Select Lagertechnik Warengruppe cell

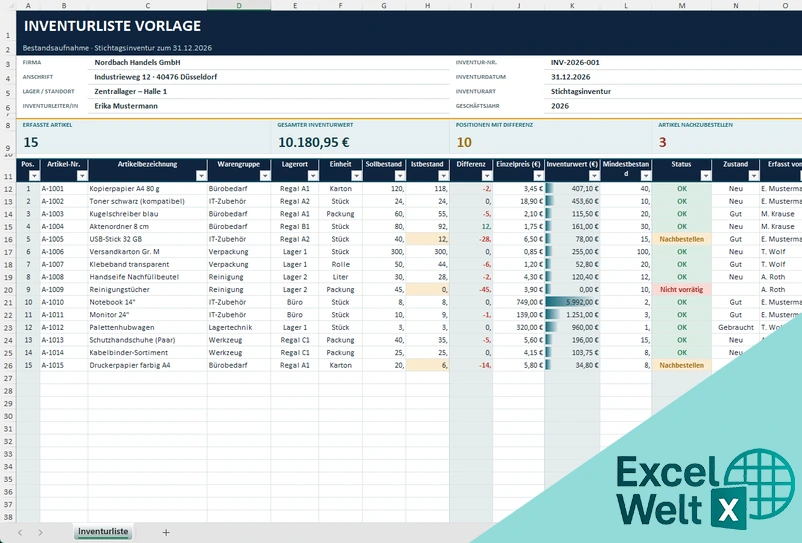239,327
